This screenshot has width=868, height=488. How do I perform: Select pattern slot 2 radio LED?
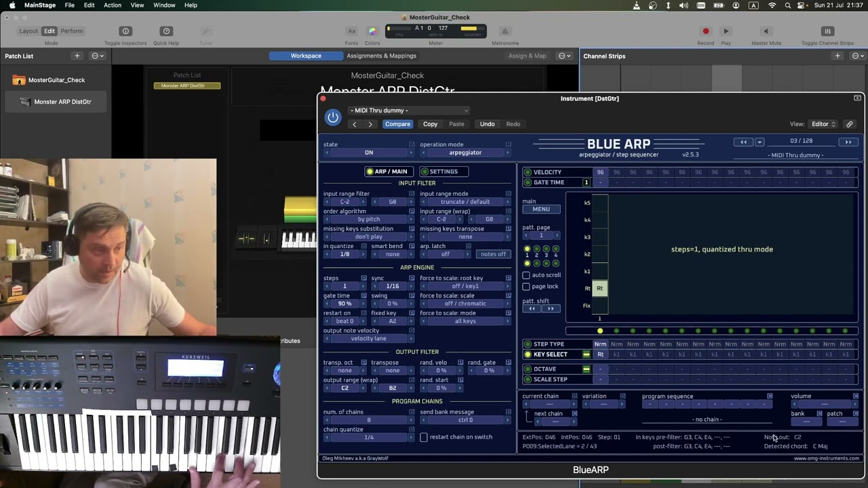pyautogui.click(x=536, y=249)
